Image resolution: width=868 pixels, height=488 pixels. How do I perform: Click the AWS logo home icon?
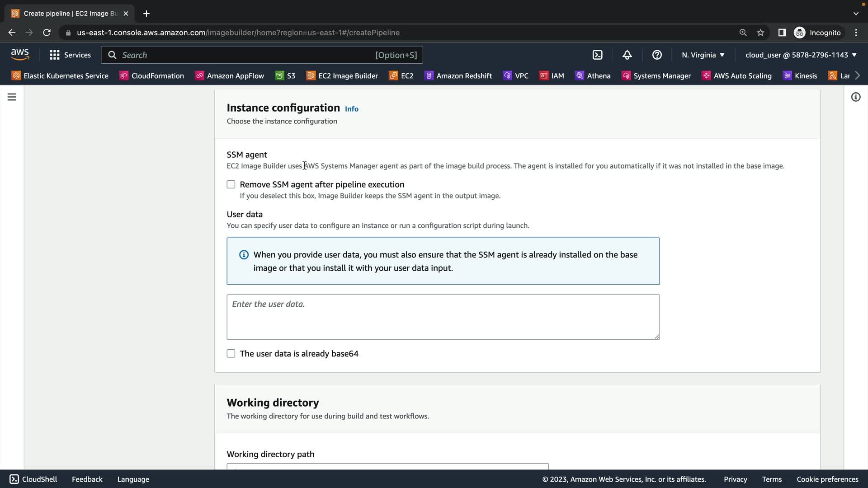pyautogui.click(x=20, y=55)
